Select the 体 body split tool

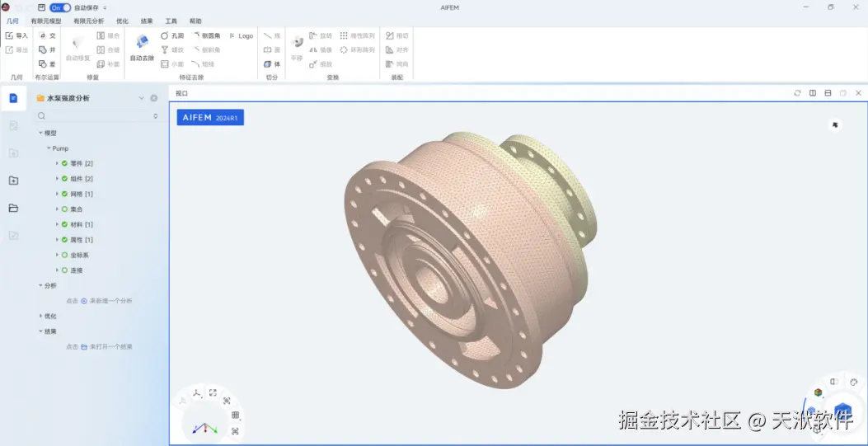click(x=272, y=64)
